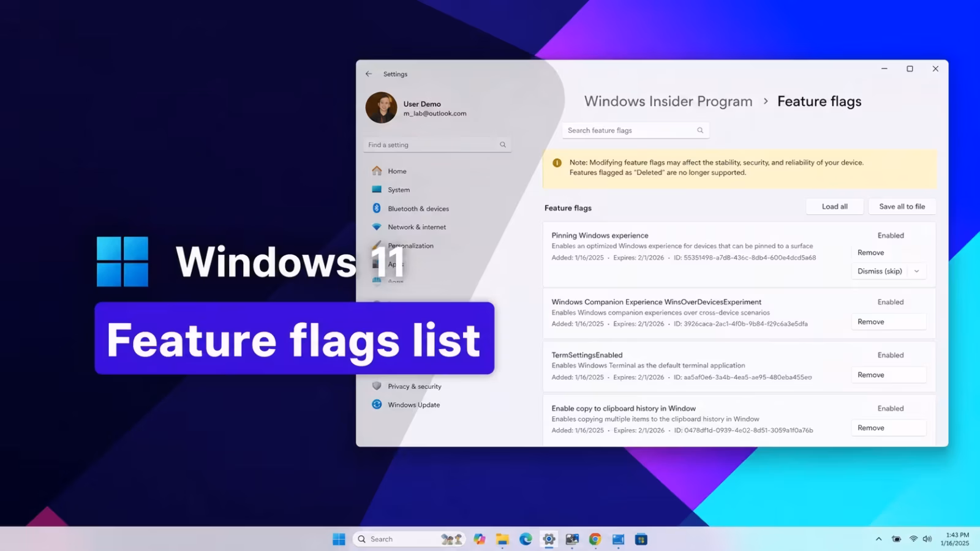
Task: Click the Settings back arrow
Action: click(x=369, y=74)
